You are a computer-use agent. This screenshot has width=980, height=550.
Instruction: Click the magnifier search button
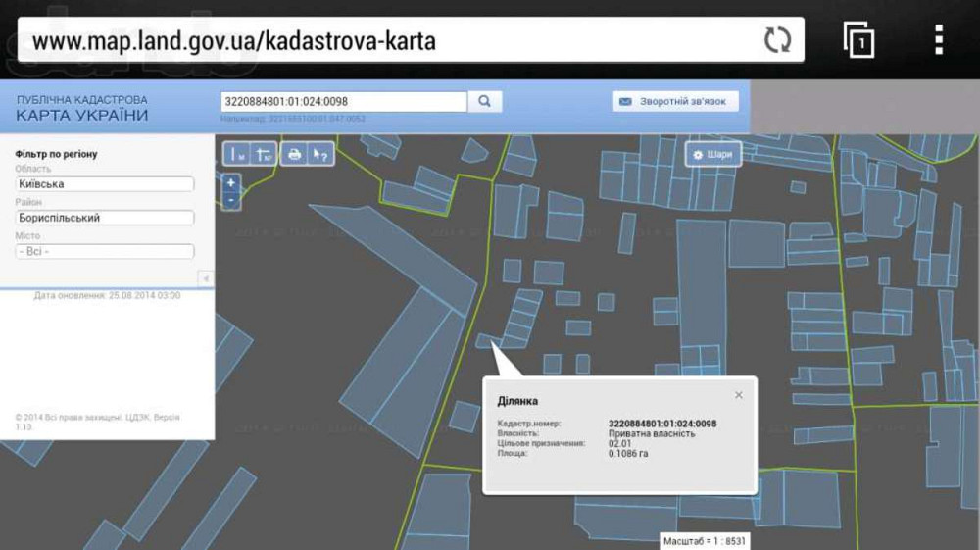coord(484,101)
